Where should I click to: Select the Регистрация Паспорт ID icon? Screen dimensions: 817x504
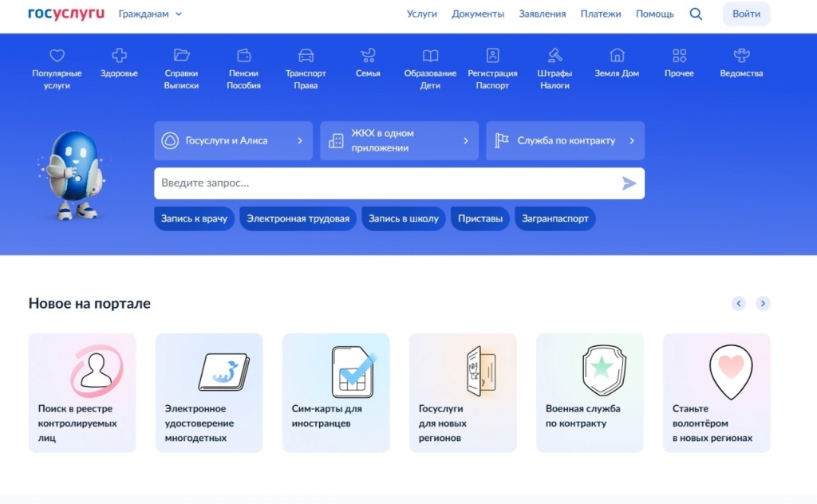coord(492,55)
